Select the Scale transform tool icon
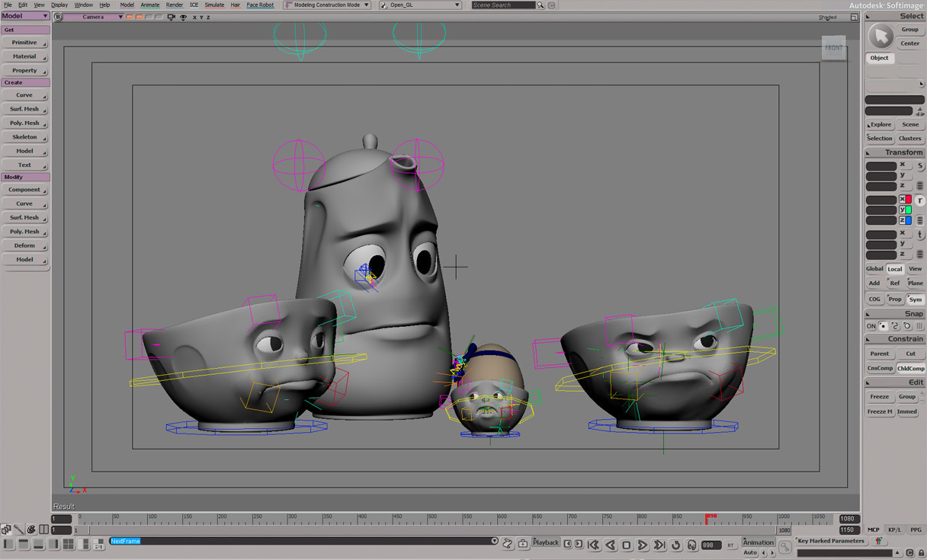 click(920, 165)
